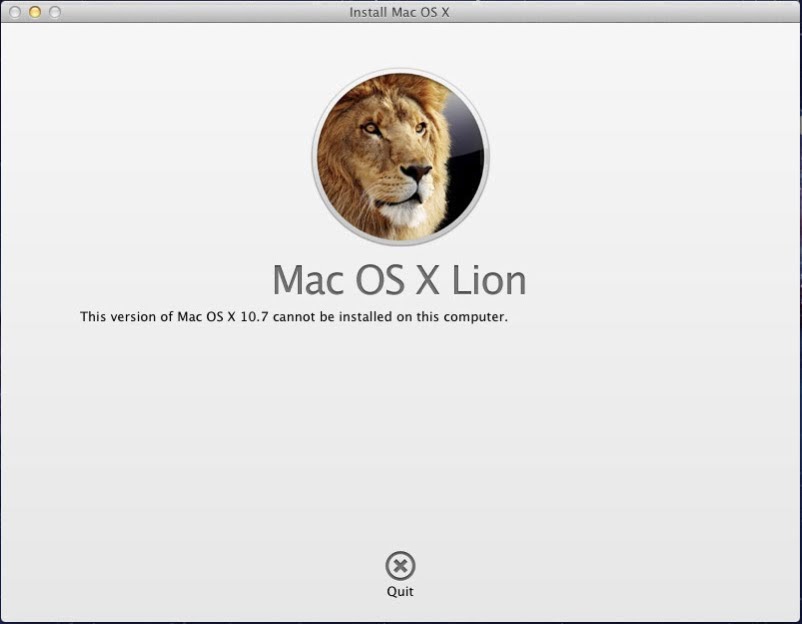Click the 'Install Mac OS X' window title

point(399,12)
